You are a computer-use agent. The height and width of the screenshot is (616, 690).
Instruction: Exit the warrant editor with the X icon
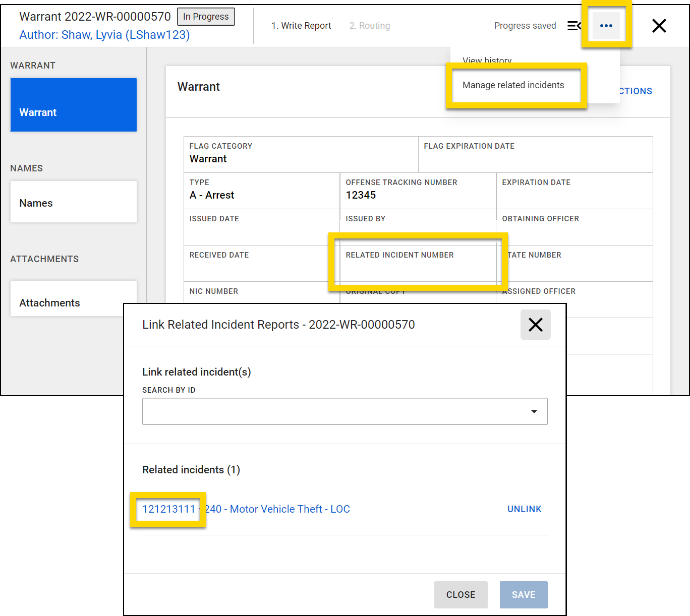point(659,26)
